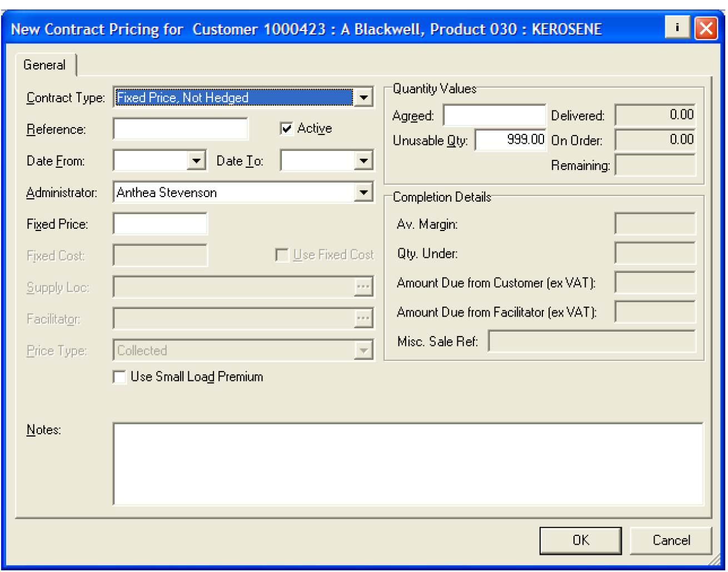Open the Date To calendar dropdown
Viewport: 728px width, 572px height.
[x=363, y=161]
